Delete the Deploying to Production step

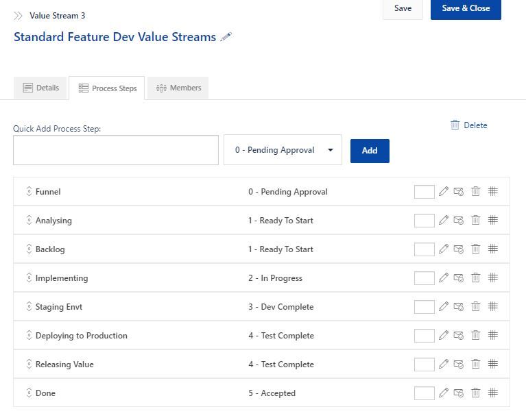pyautogui.click(x=475, y=335)
